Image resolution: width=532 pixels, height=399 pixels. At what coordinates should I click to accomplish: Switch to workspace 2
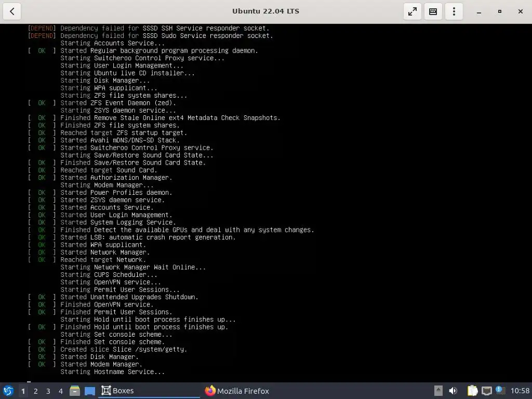[36, 391]
